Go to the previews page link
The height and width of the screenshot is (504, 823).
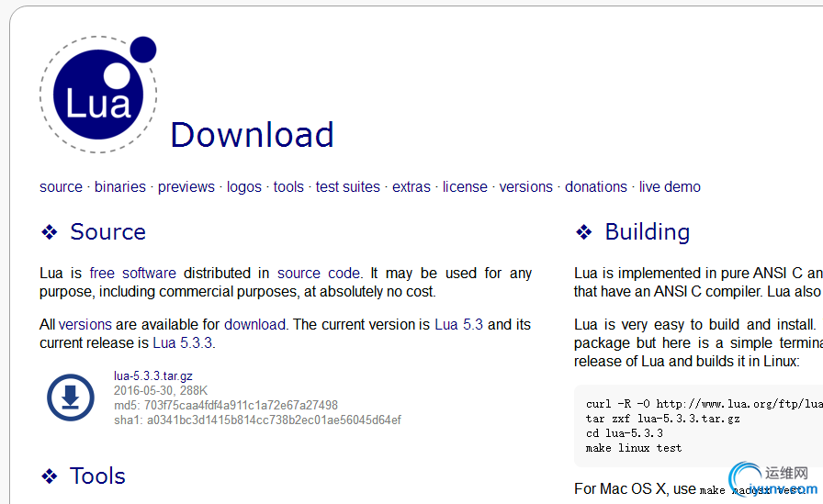pyautogui.click(x=186, y=186)
